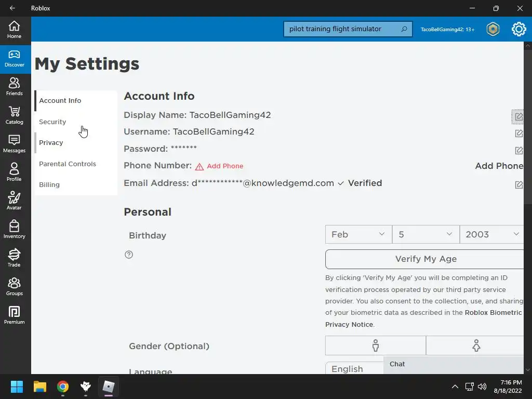Click the network icon in tray
Screen dimensions: 532x399
pyautogui.click(x=469, y=387)
